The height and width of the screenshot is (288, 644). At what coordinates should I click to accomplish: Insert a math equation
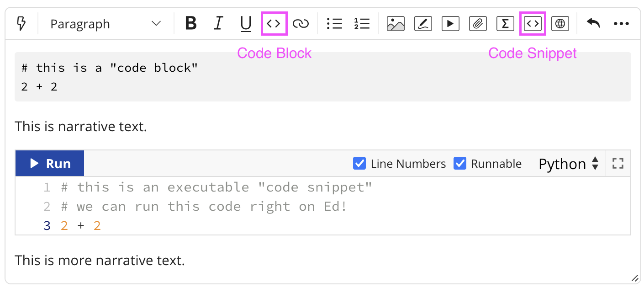coord(505,24)
